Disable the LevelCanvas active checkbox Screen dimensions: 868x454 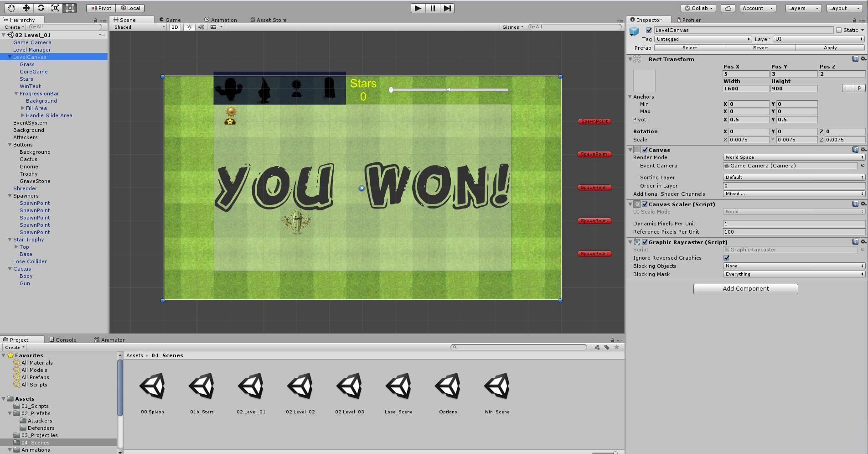tap(649, 30)
